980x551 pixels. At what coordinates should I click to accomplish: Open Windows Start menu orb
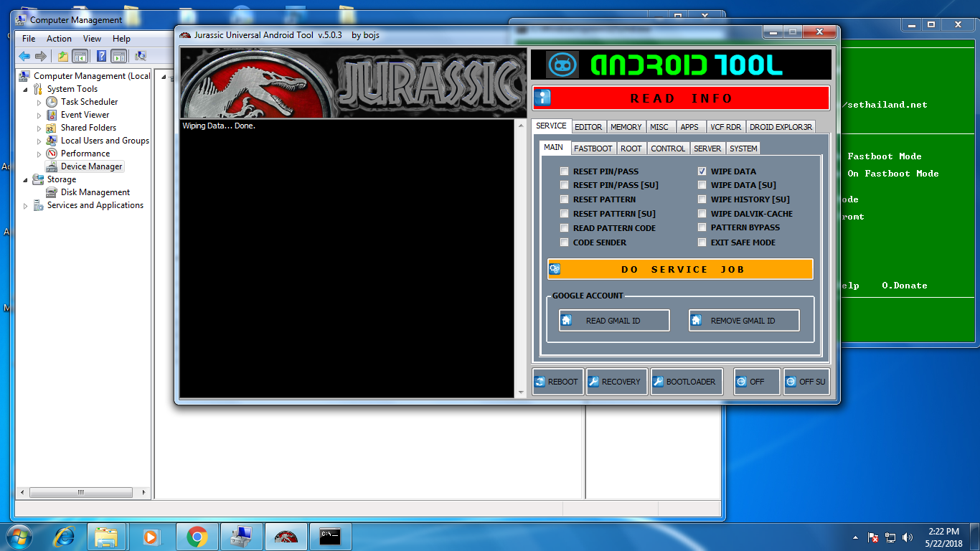[x=20, y=537]
